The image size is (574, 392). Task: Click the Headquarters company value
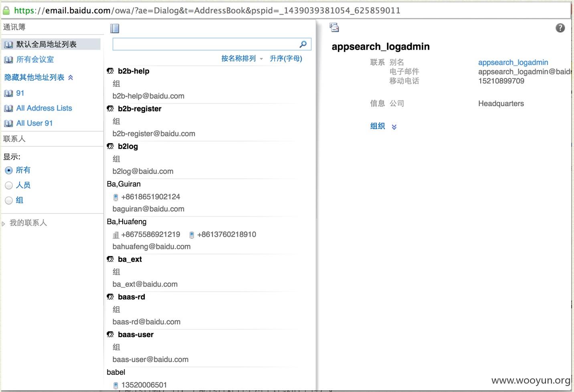tap(501, 103)
